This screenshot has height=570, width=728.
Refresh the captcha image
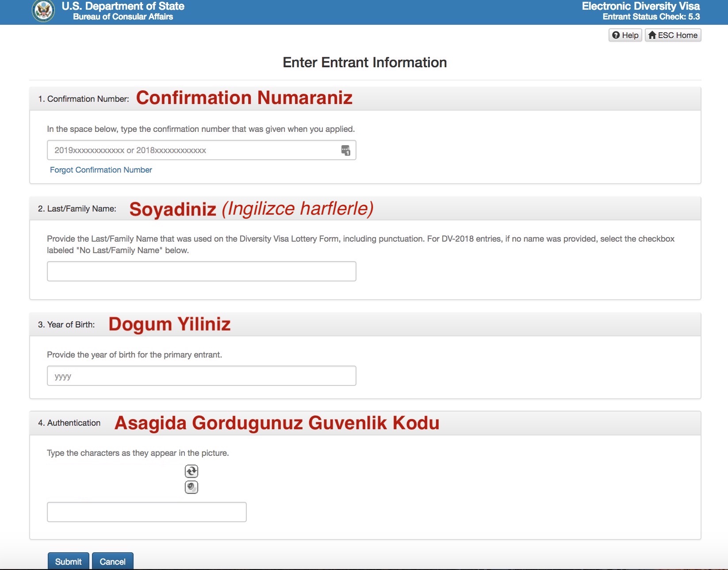coord(192,471)
